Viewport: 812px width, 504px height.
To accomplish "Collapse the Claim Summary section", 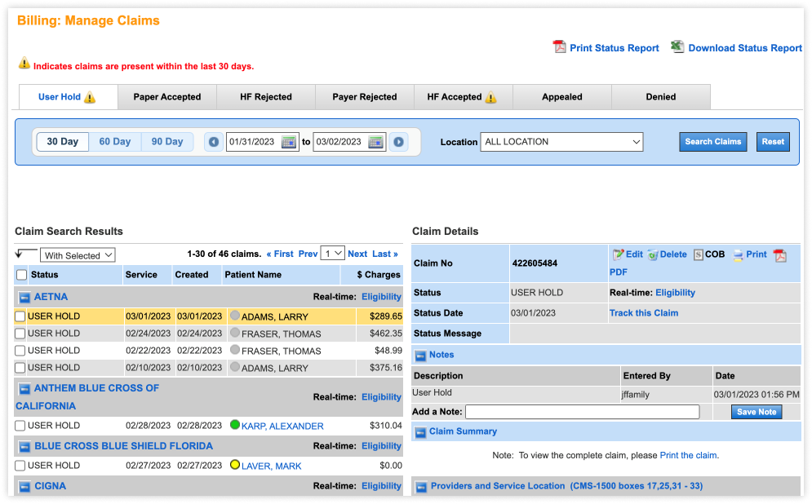I will (x=420, y=432).
